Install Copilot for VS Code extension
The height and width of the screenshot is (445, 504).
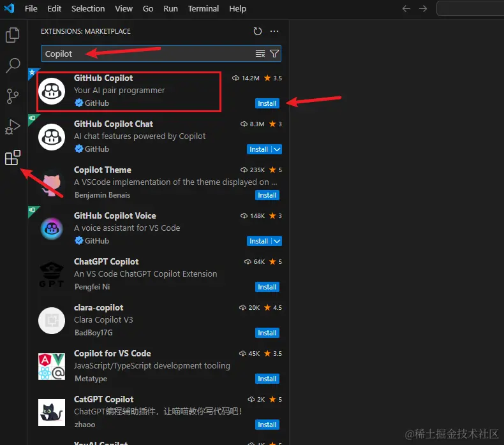(x=267, y=379)
